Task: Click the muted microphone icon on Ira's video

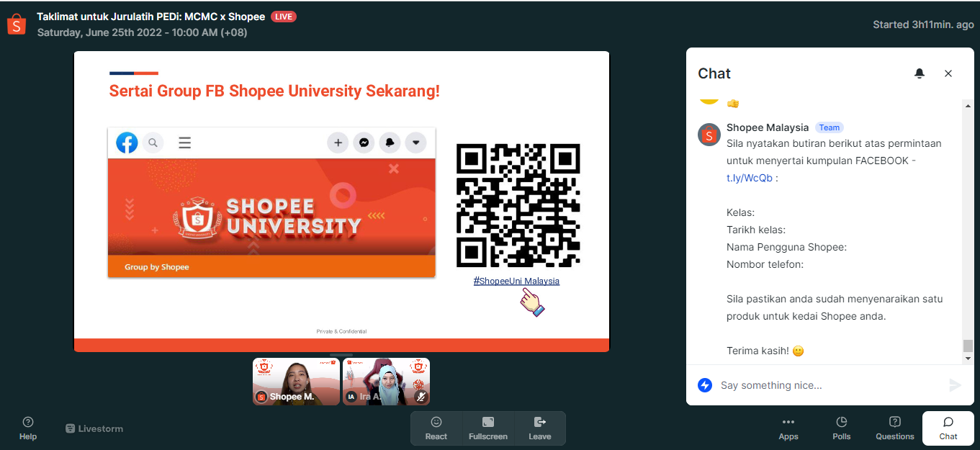Action: tap(421, 397)
